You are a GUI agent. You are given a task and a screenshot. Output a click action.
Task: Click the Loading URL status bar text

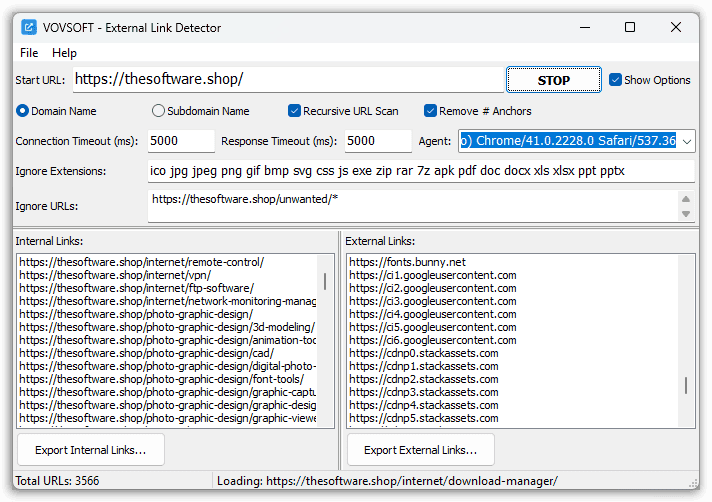pos(387,481)
